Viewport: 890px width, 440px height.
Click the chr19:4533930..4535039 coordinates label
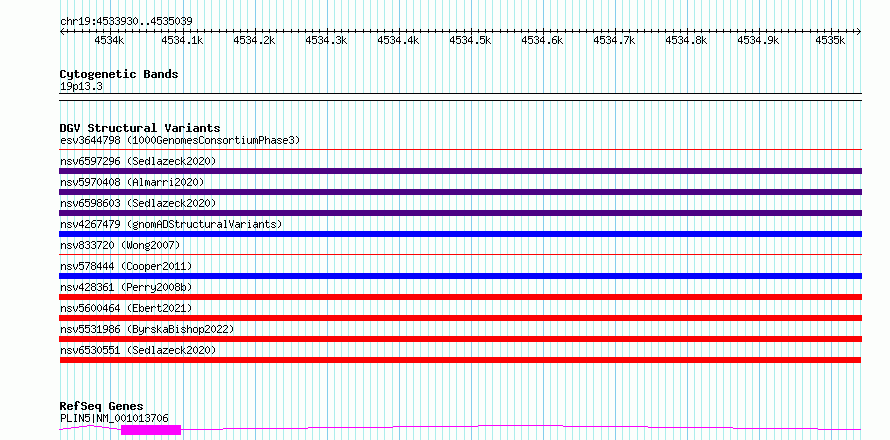(126, 22)
